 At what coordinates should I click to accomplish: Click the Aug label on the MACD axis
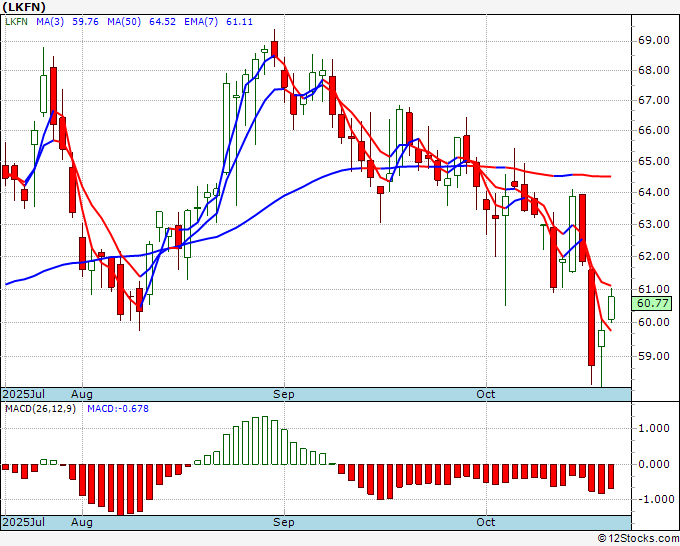click(x=82, y=522)
